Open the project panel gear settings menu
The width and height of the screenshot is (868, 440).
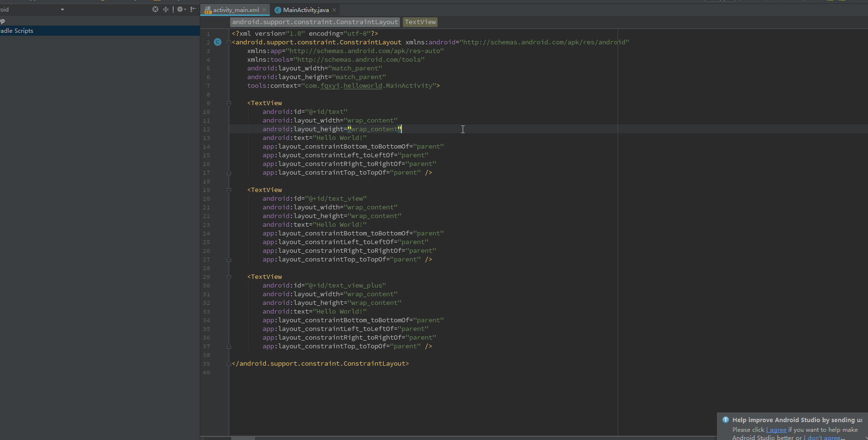[x=181, y=9]
